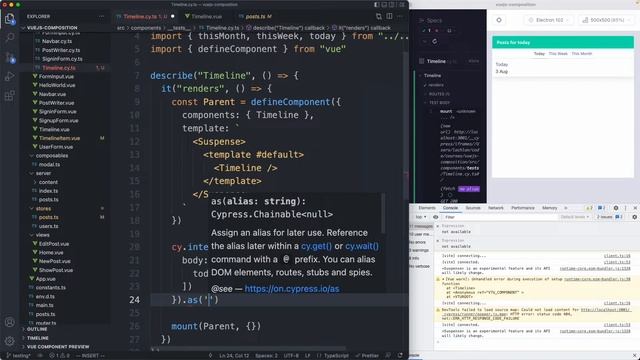This screenshot has height=360, width=640.
Task: Open the 500x500 viewport dropdown
Action: coord(606,20)
